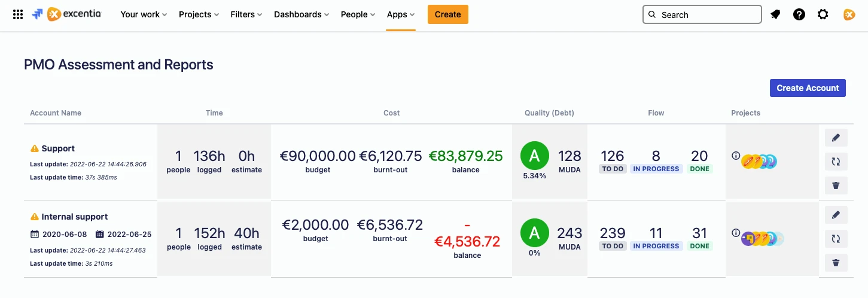Expand the Dashboards dropdown
868x298 pixels.
point(301,14)
